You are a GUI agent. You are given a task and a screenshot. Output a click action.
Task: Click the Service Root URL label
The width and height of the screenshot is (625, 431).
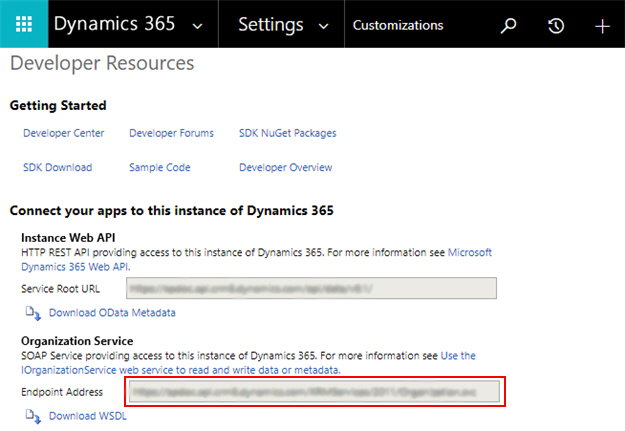coord(61,289)
